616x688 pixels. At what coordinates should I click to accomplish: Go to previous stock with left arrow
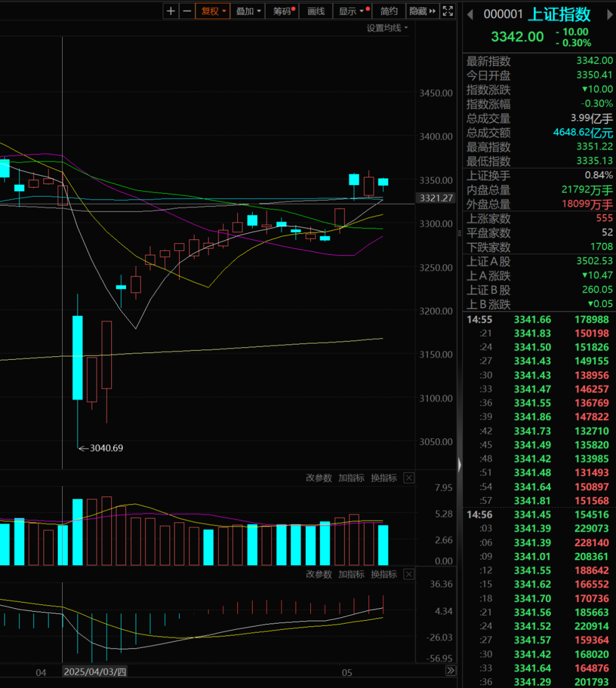point(471,15)
